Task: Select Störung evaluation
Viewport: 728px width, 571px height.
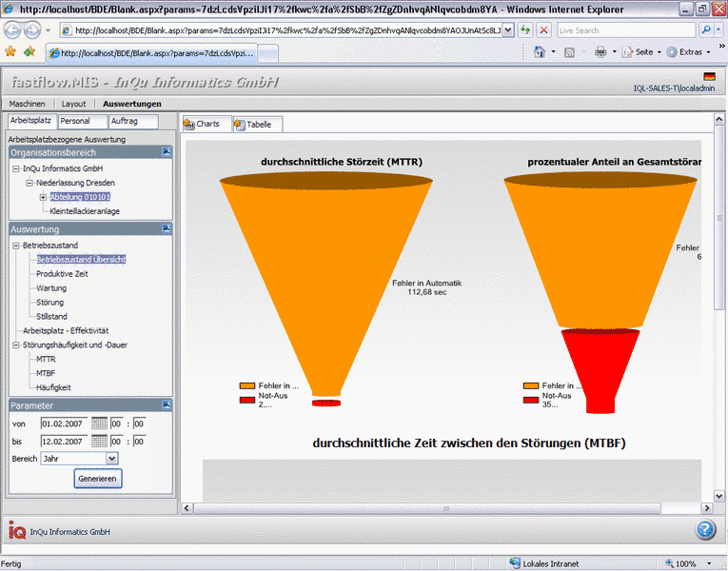Action: tap(50, 303)
